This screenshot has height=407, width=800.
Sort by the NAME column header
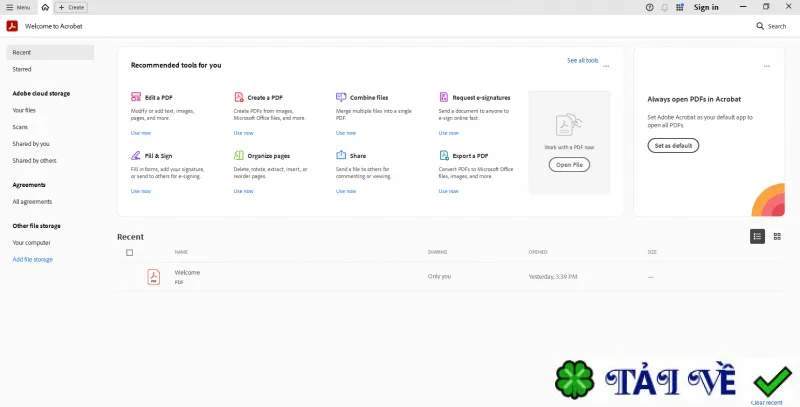click(181, 252)
